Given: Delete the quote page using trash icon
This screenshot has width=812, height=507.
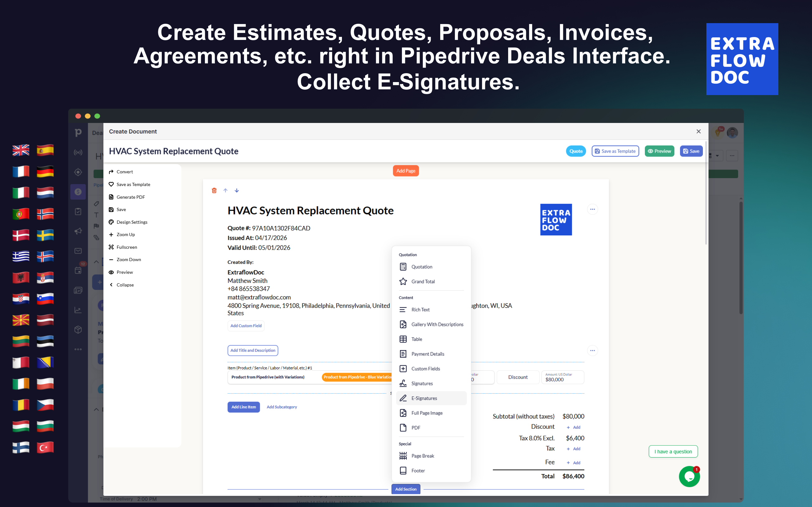Looking at the screenshot, I should 214,190.
